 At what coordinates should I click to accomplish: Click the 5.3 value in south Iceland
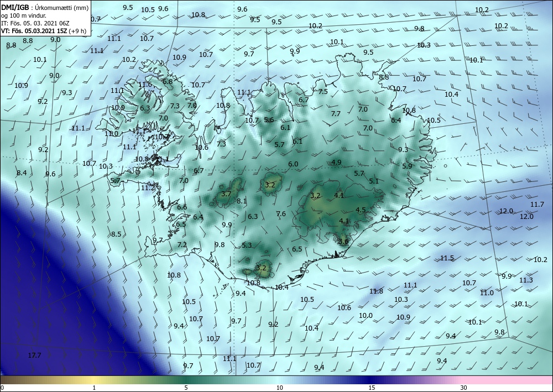[247, 245]
